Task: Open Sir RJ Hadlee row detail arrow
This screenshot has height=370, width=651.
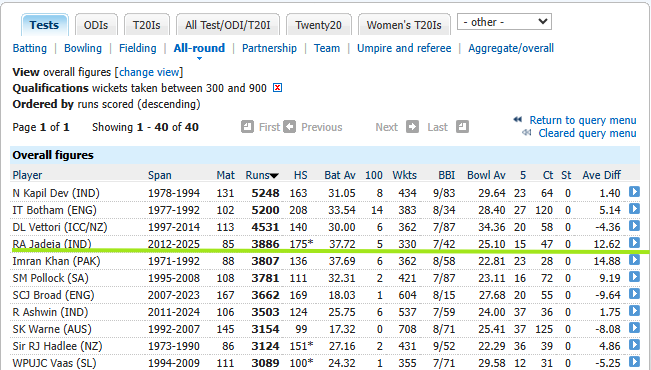Action: coord(634,345)
